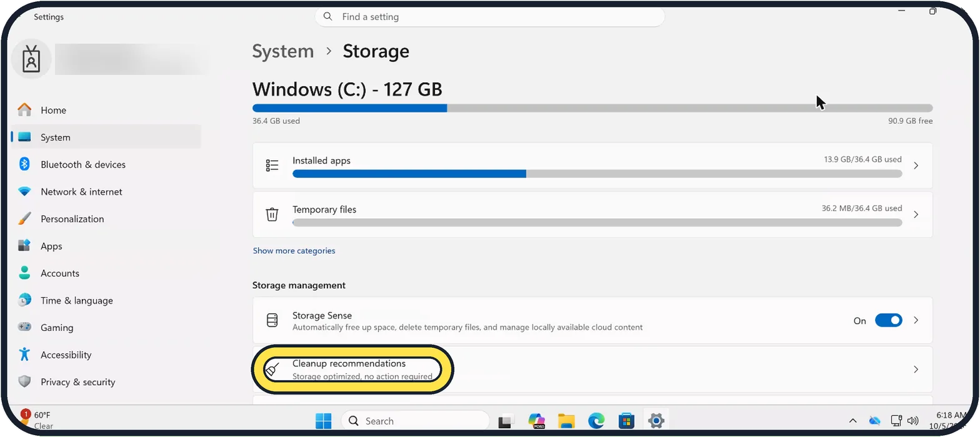Open Storage Sense settings via chevron
The image size is (980, 437).
coord(916,320)
